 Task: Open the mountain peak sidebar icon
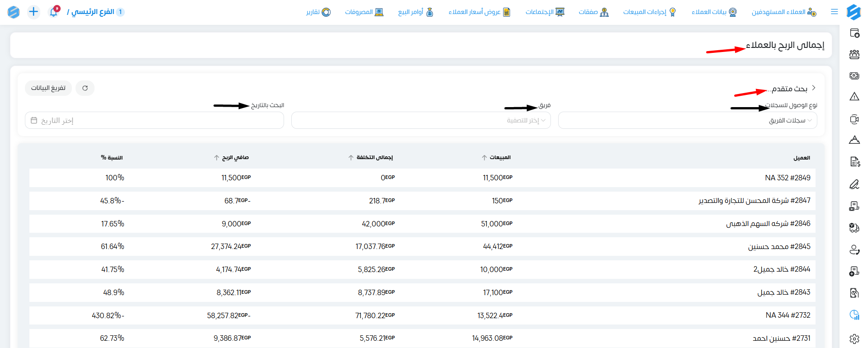coord(854,140)
